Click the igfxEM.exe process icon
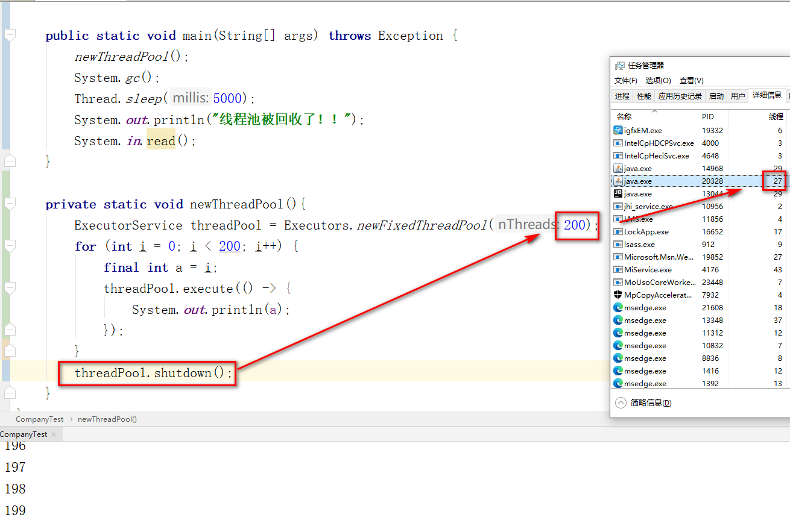Image resolution: width=790 pixels, height=532 pixels. coord(618,130)
